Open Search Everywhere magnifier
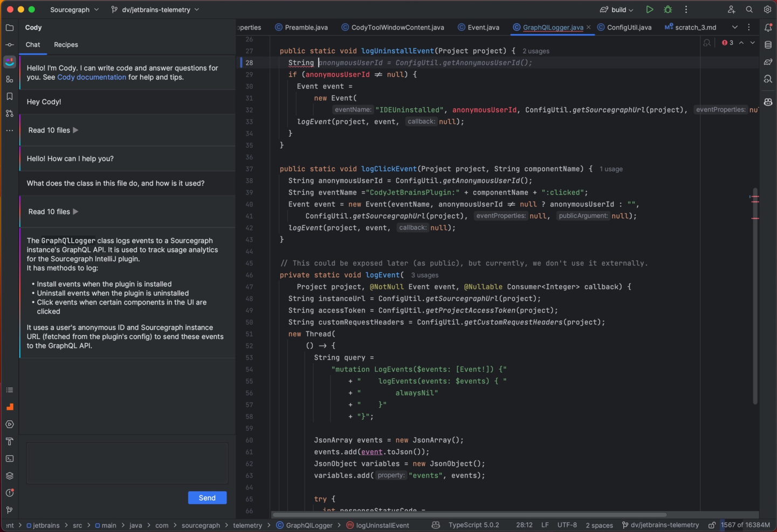 750,10
